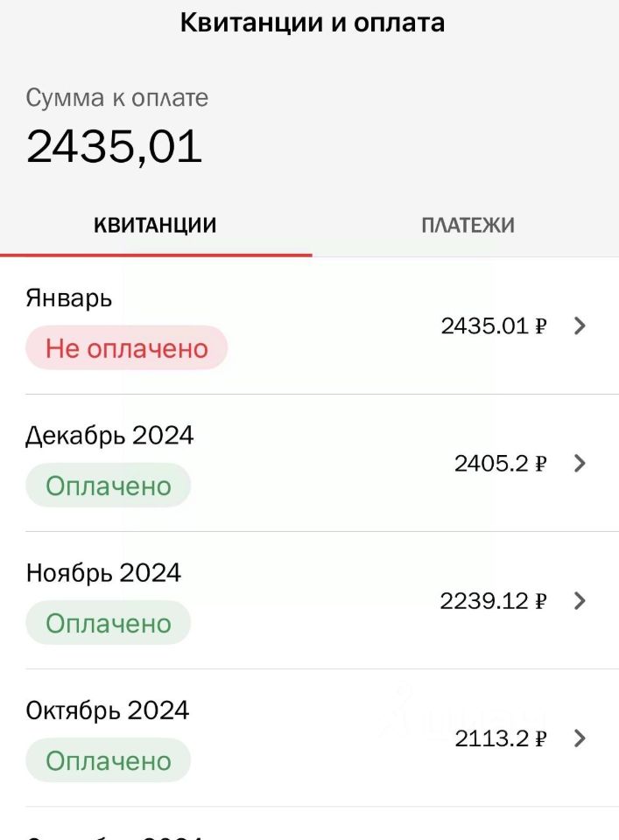Tap the total due 2435,01

[x=115, y=146]
